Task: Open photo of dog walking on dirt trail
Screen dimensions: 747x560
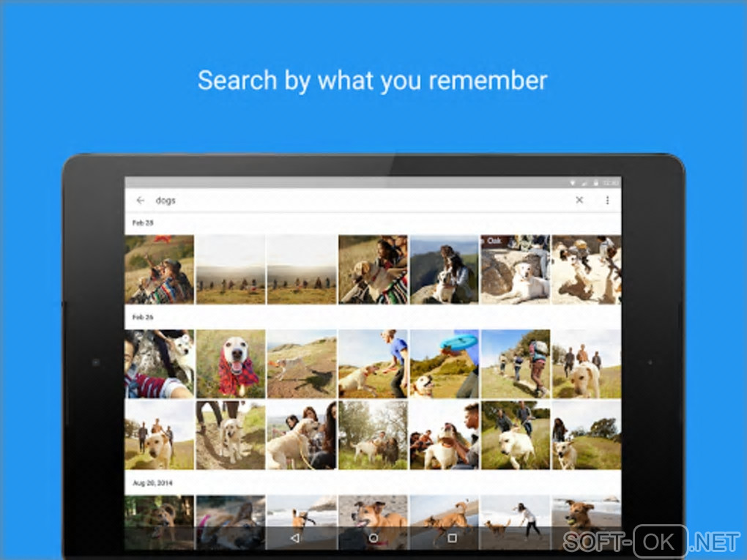Action: [231, 436]
